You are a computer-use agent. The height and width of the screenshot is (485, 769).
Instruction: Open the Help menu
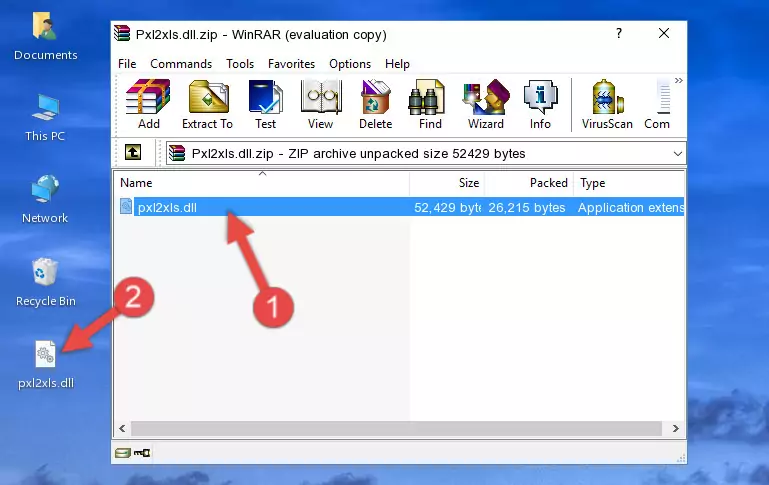click(x=397, y=64)
